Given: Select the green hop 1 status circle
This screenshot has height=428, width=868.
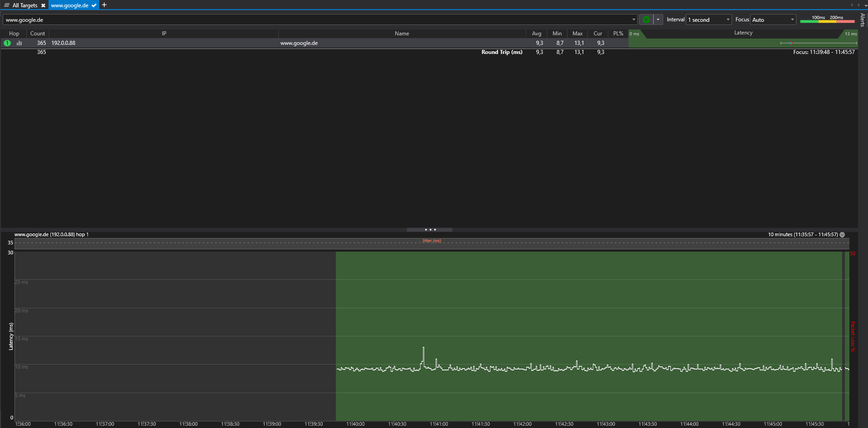Looking at the screenshot, I should click(7, 43).
